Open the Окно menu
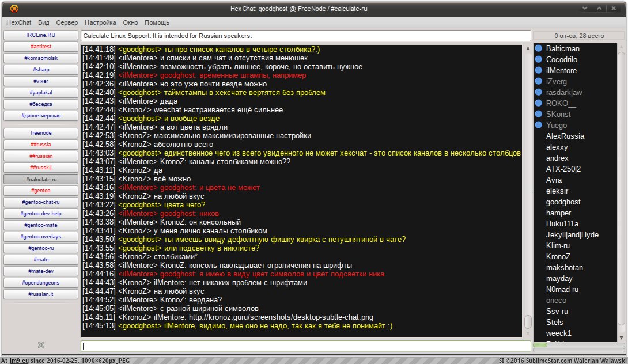The image size is (628, 364). (131, 23)
